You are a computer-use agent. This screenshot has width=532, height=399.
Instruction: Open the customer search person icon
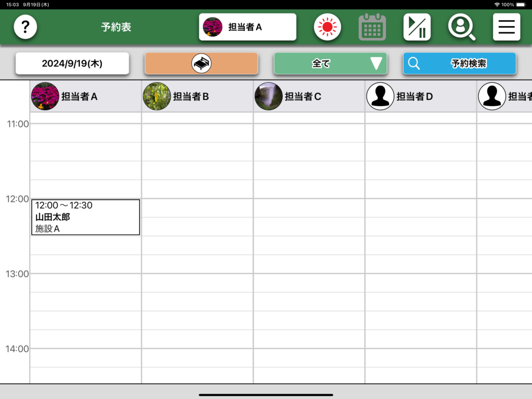pyautogui.click(x=461, y=27)
